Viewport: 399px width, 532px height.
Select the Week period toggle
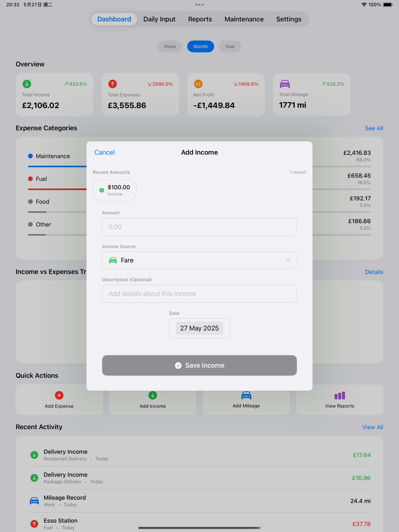coord(170,46)
